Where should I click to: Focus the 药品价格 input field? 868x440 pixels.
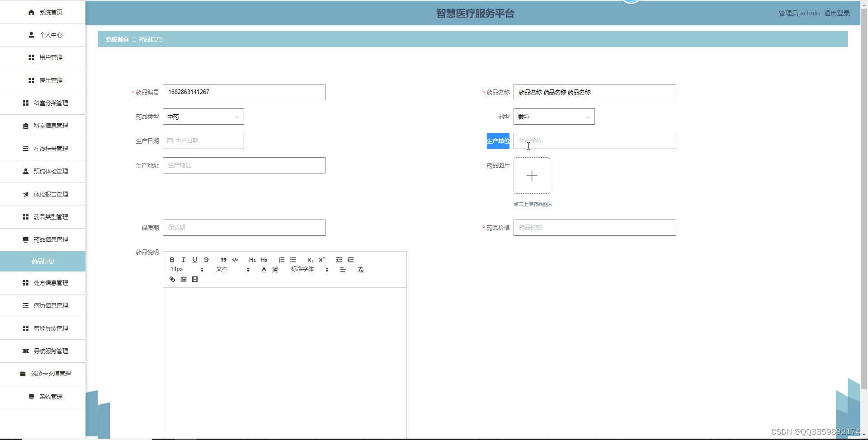point(595,228)
